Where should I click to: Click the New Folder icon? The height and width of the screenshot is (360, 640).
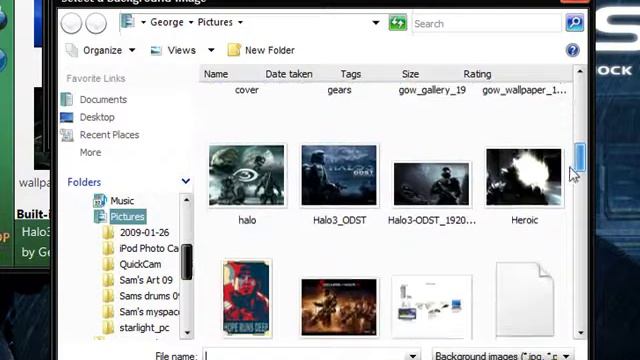pyautogui.click(x=234, y=50)
